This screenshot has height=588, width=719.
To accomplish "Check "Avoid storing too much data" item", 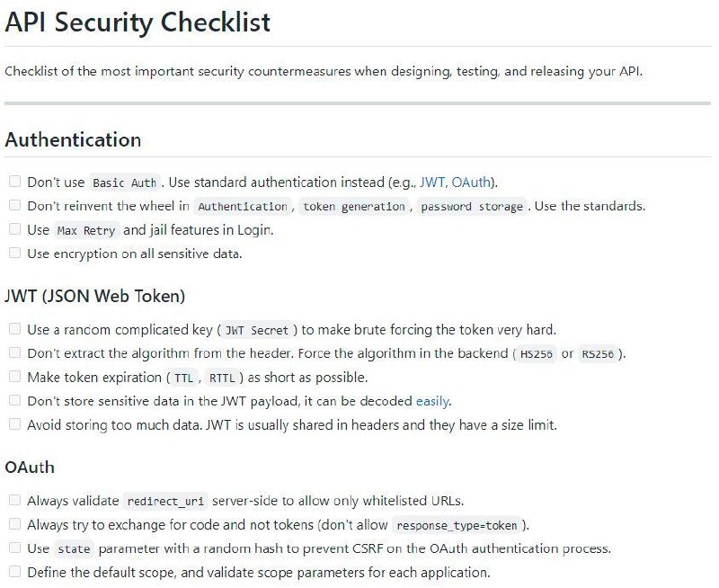I will point(14,424).
